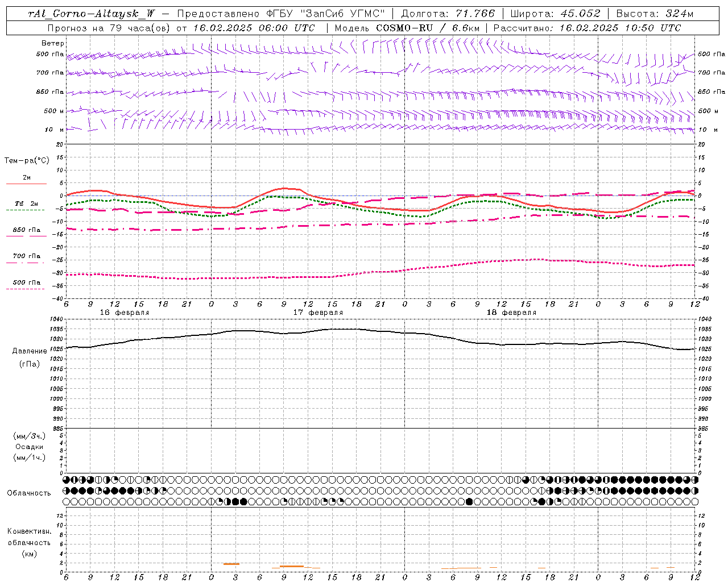Click the (гПа) unit label under Давление

(x=30, y=364)
